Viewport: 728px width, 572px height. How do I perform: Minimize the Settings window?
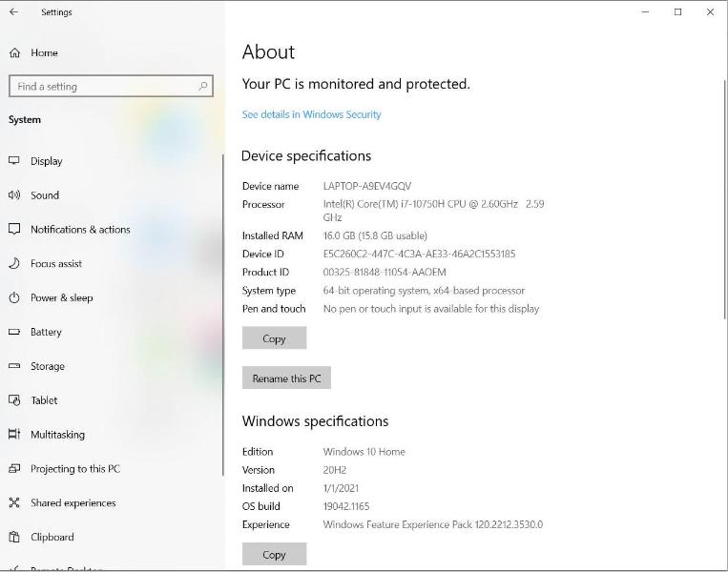645,12
